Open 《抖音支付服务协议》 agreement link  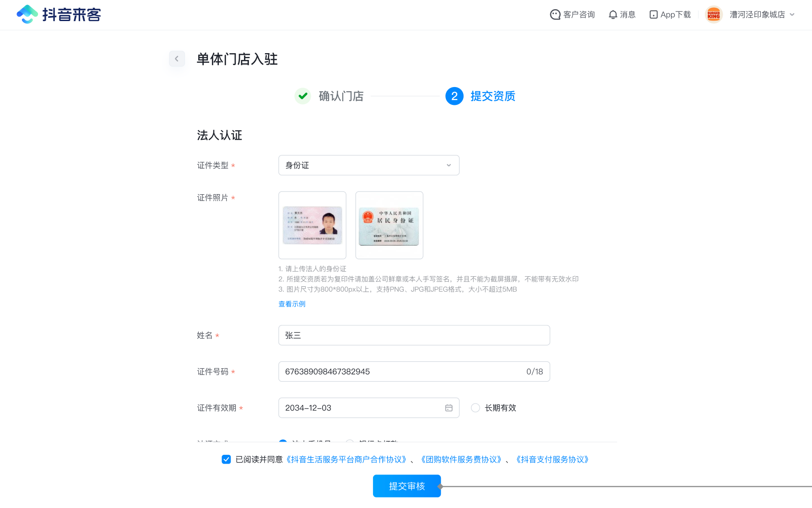tap(552, 459)
